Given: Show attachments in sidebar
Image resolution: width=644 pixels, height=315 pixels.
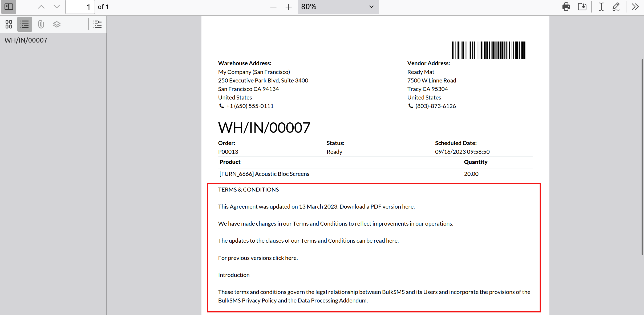Looking at the screenshot, I should click(x=41, y=24).
